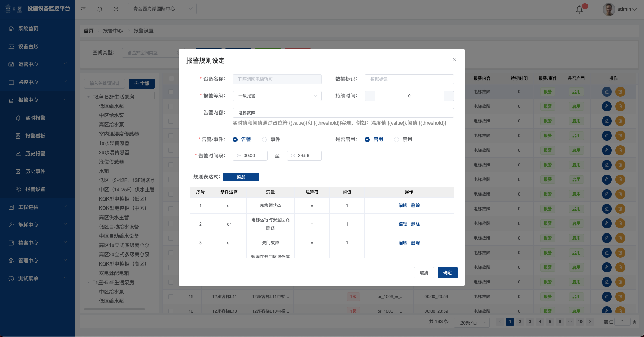Select the 禁用 radio button
The image size is (644, 337).
[396, 140]
